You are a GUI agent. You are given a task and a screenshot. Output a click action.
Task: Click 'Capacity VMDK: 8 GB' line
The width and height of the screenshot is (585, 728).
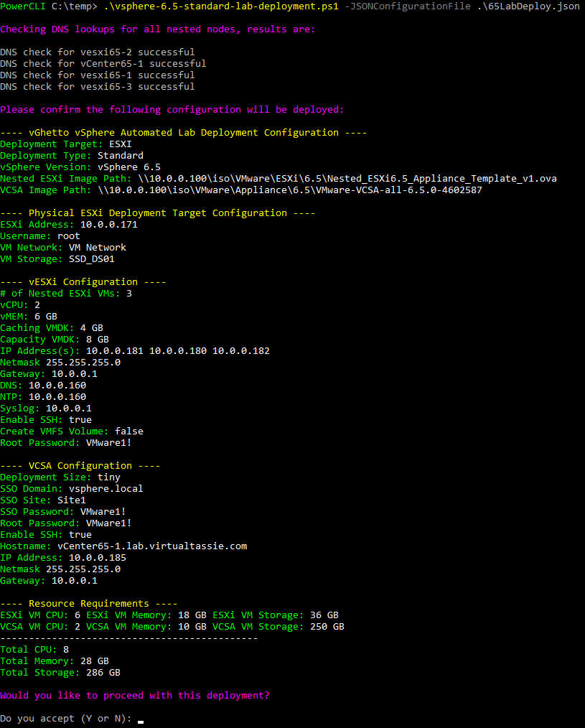point(55,340)
